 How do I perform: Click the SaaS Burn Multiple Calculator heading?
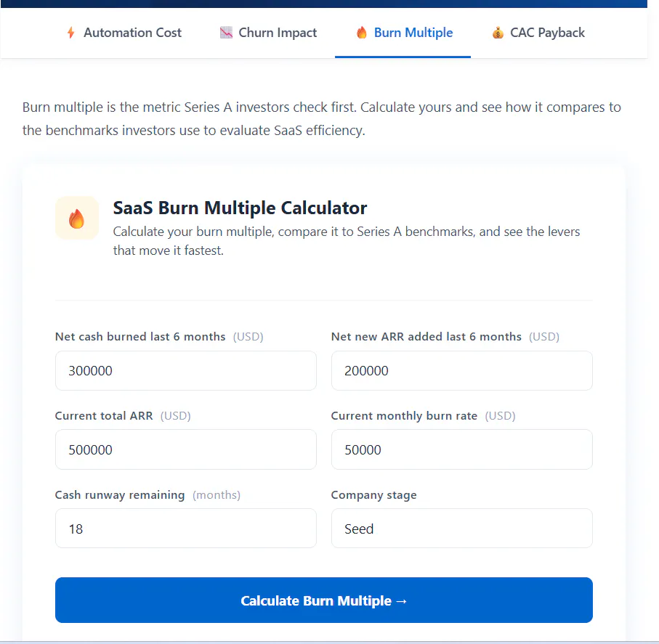[x=240, y=208]
